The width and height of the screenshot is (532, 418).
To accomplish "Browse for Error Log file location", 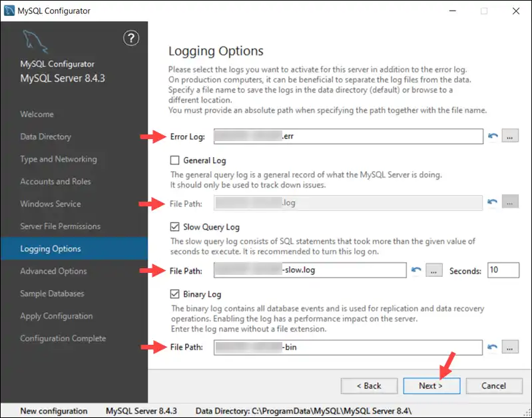I will point(510,136).
